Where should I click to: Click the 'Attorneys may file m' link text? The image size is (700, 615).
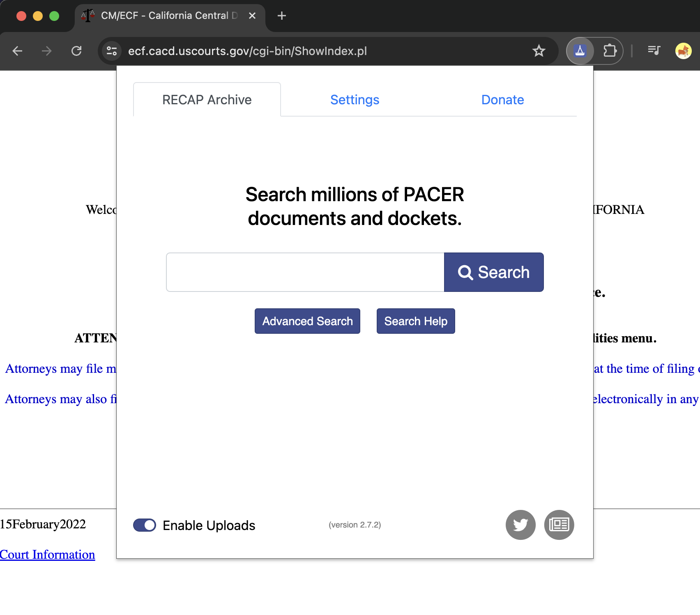tap(61, 369)
